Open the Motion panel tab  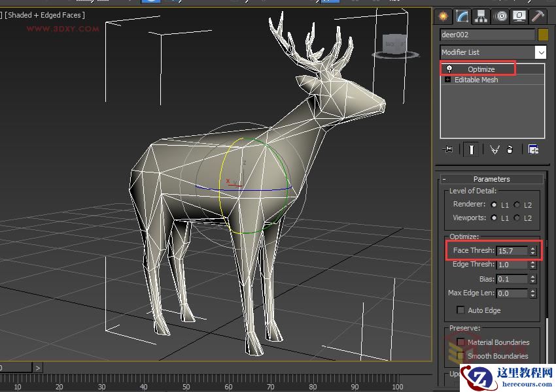(500, 16)
